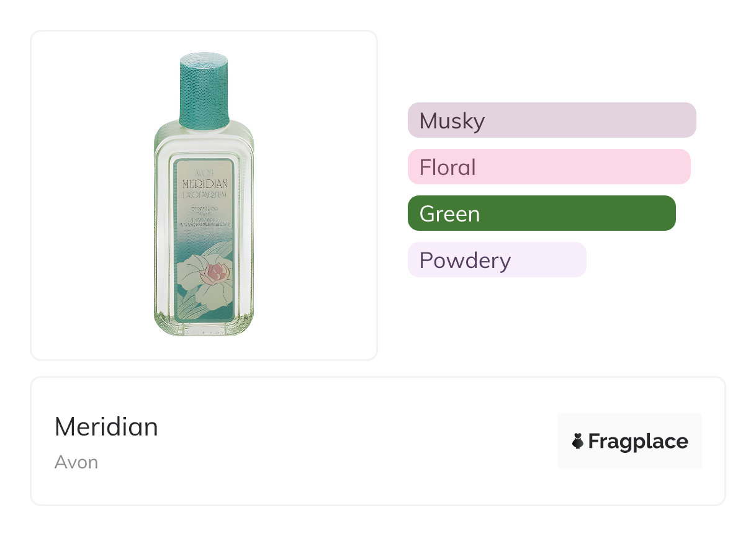Click the Fragplace perfume logo icon
This screenshot has height=536, width=756.
pos(578,442)
